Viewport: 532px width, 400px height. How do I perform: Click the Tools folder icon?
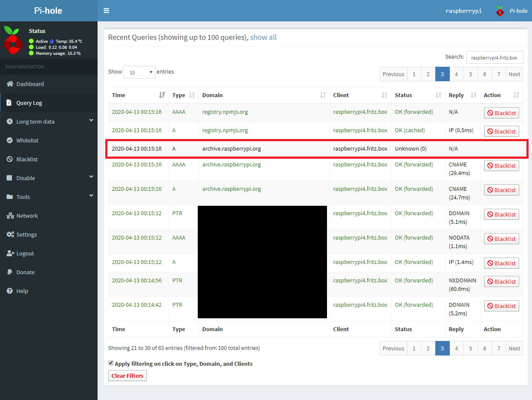(10, 197)
